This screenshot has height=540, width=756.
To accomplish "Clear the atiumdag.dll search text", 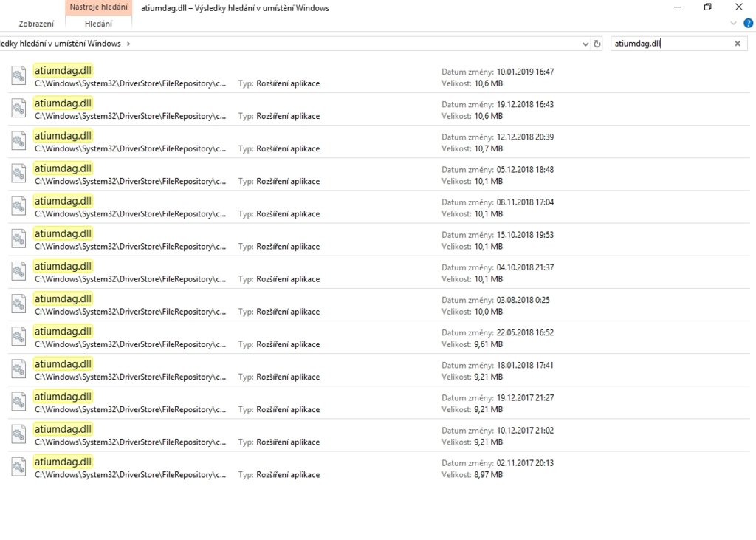I will pos(737,44).
